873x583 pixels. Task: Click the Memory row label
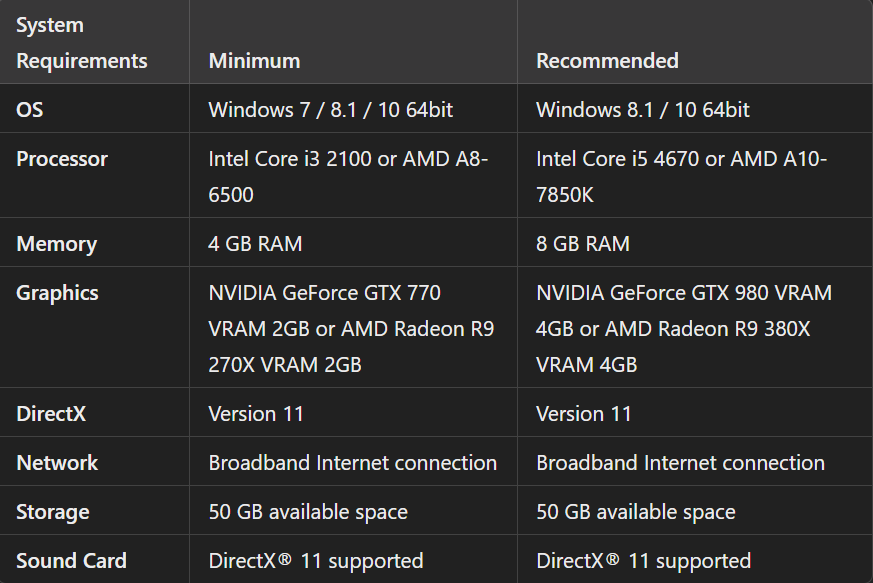pyautogui.click(x=56, y=244)
